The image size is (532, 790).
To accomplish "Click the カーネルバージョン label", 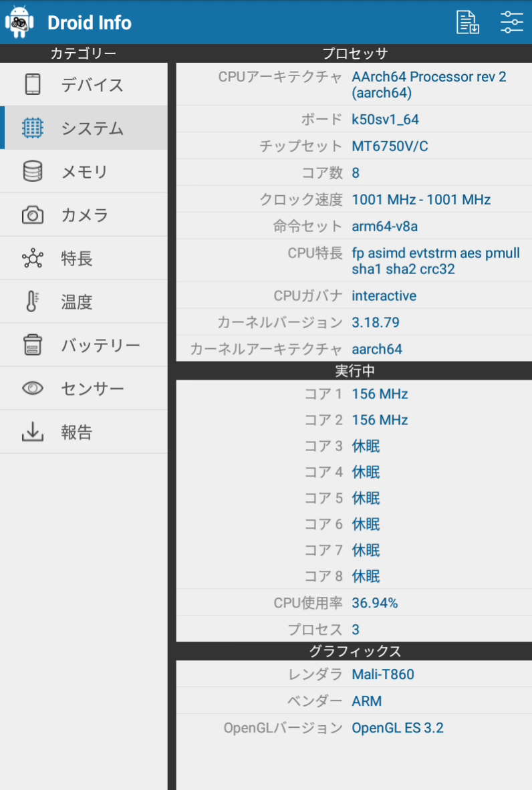I will (280, 322).
